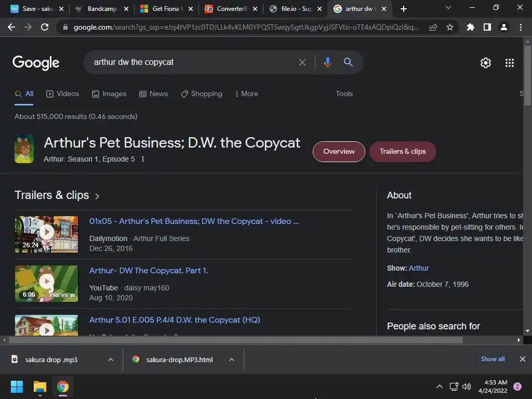This screenshot has width=532, height=399.
Task: Open the notification center badge
Action: 517,387
